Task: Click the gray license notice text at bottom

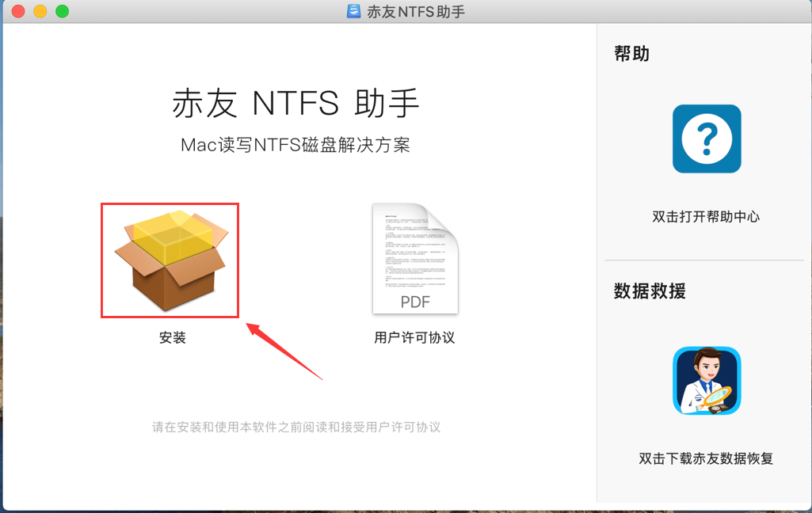Action: click(x=296, y=427)
